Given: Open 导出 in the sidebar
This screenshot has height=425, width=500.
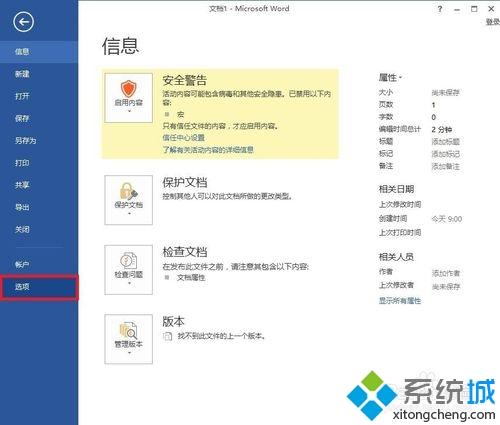Looking at the screenshot, I should 39,207.
